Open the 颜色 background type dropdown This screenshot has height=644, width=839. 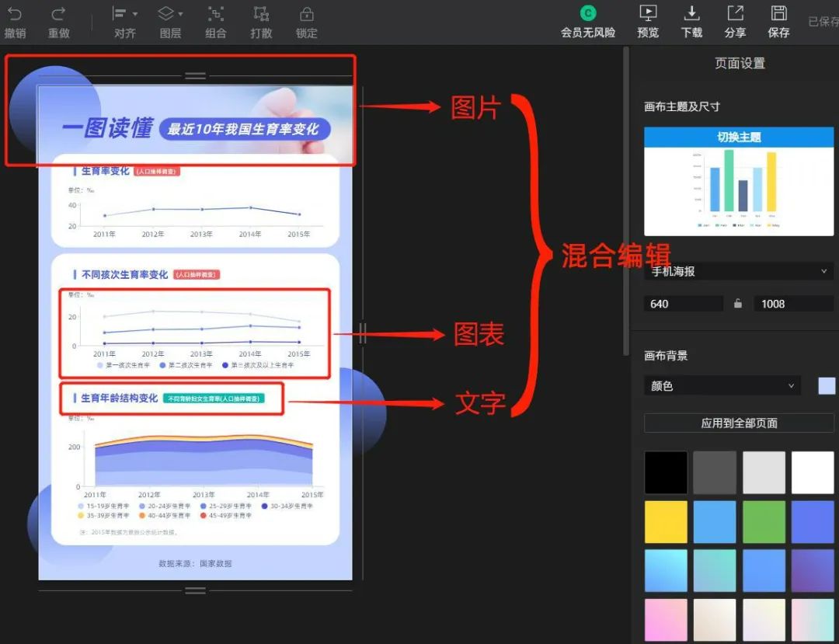pos(722,385)
